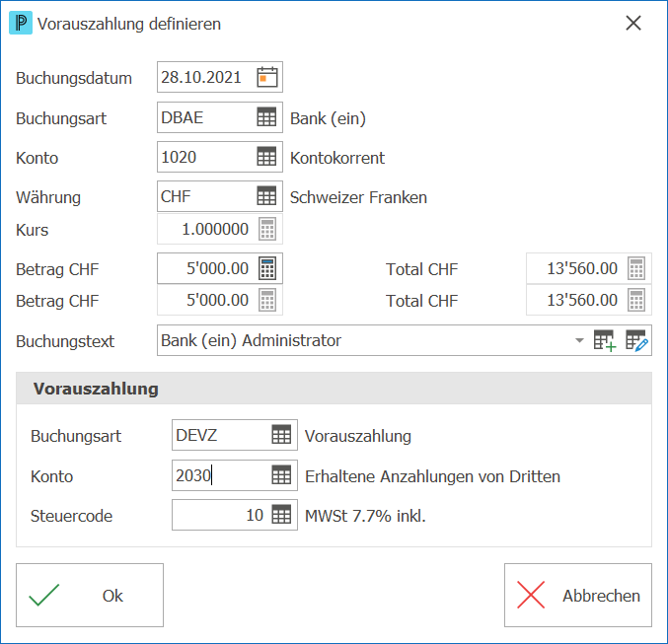Open calculator in second Betrag CHF field
Screen dimensions: 668x644
[267, 300]
